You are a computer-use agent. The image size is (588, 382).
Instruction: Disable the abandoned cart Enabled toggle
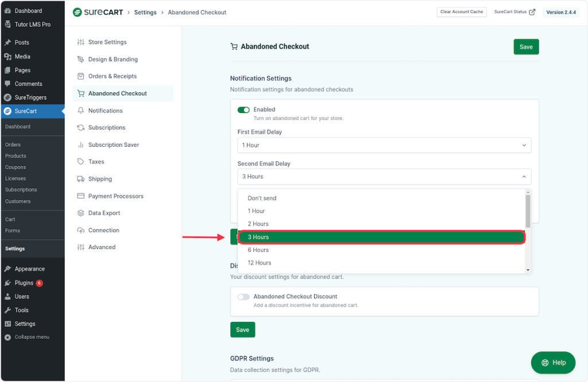click(243, 110)
